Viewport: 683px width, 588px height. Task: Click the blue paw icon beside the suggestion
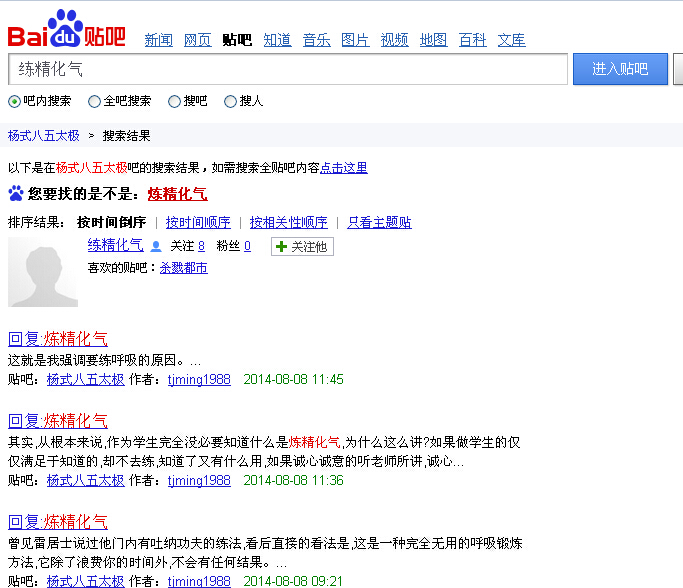[16, 193]
